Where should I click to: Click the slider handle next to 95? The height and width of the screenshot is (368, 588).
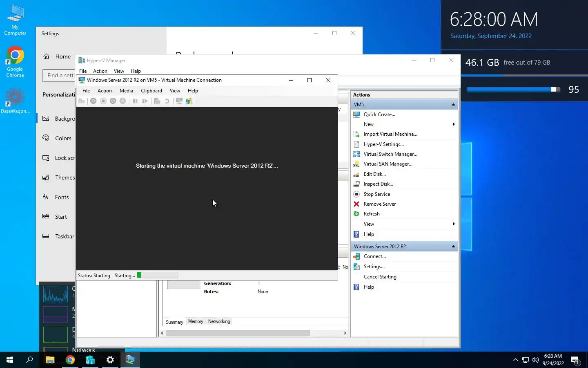point(553,90)
